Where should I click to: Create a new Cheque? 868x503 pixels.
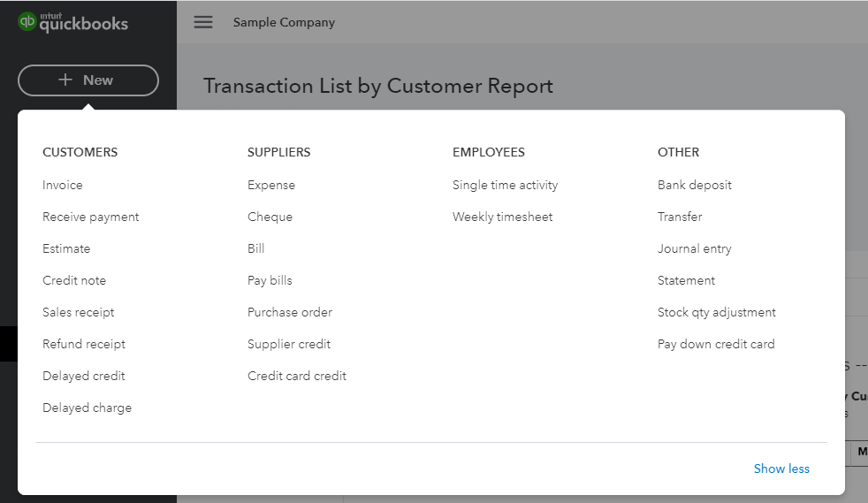[x=270, y=217]
